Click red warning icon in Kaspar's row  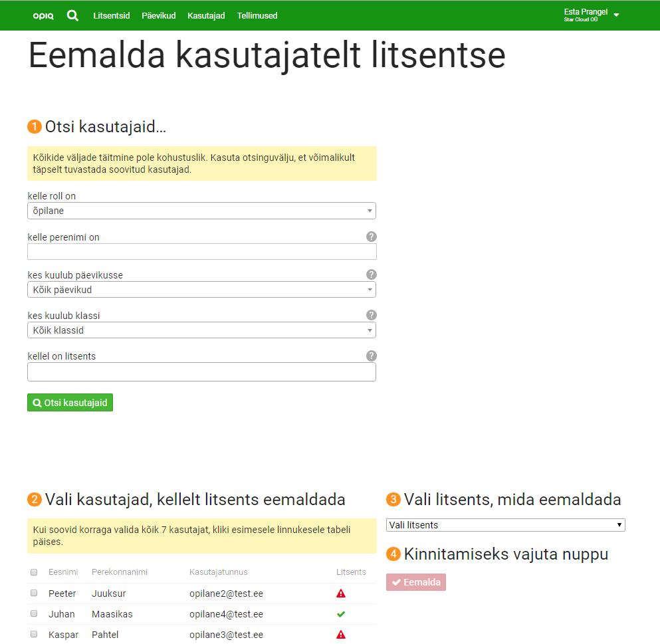click(341, 635)
